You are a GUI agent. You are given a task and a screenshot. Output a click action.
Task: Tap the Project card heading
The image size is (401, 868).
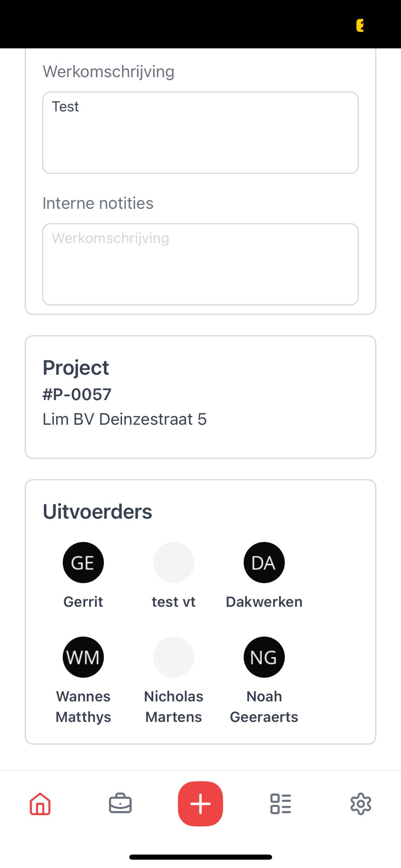(76, 367)
